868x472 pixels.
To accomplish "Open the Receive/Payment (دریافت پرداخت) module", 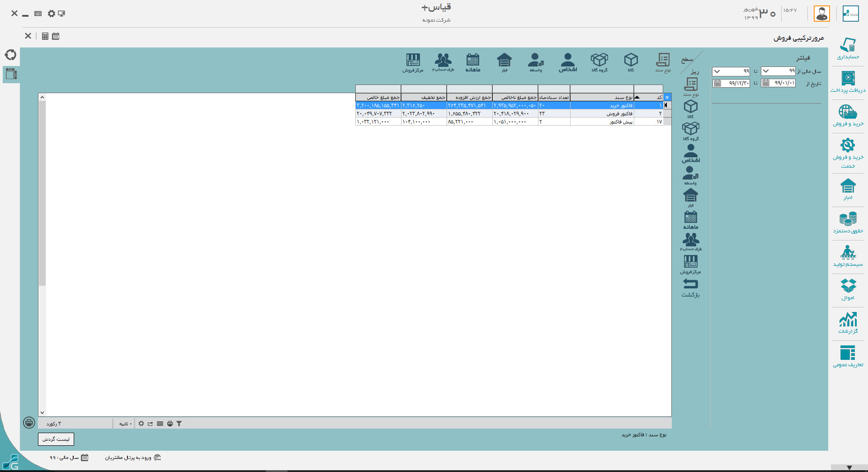I will (848, 82).
